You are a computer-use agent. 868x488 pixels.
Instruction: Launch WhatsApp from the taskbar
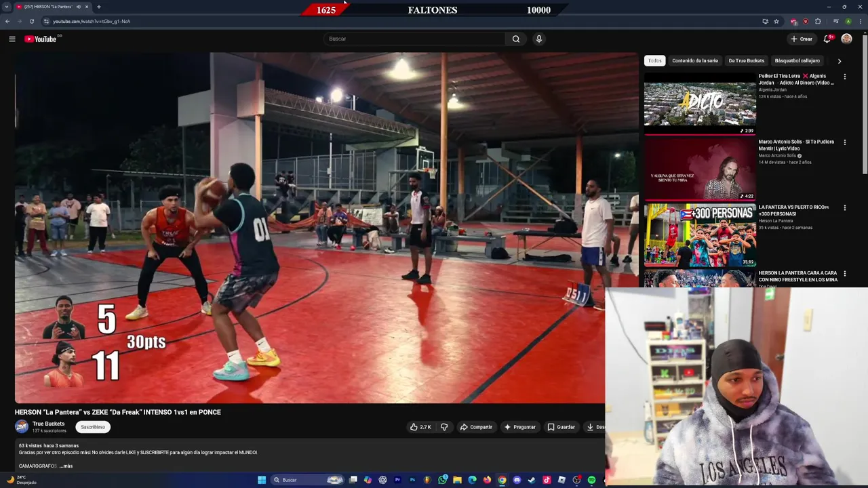(443, 480)
